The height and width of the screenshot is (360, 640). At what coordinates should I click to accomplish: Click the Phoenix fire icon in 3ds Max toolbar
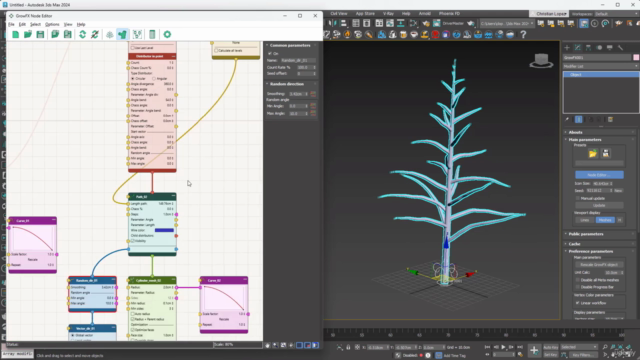[347, 35]
